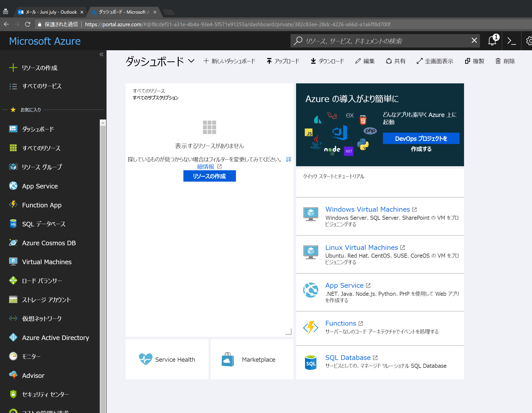Click 新しいダッシュボード in the toolbar
Image resolution: width=532 pixels, height=413 pixels.
(x=229, y=61)
